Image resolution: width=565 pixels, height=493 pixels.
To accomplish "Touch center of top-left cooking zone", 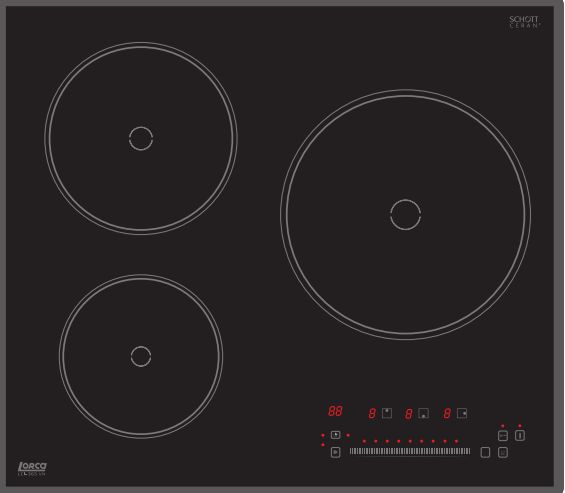I will pyautogui.click(x=141, y=138).
